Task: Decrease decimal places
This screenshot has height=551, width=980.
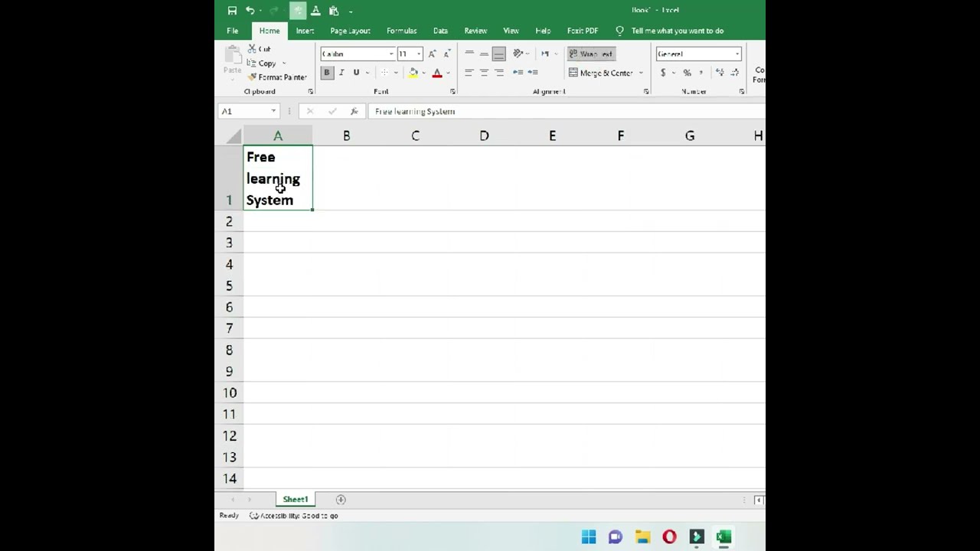Action: point(735,73)
